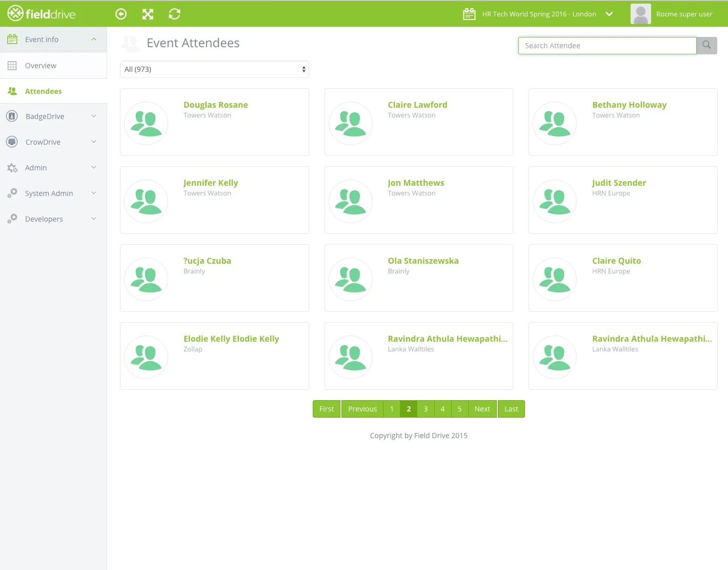Image resolution: width=728 pixels, height=570 pixels.
Task: Go to page 4
Action: pos(442,409)
